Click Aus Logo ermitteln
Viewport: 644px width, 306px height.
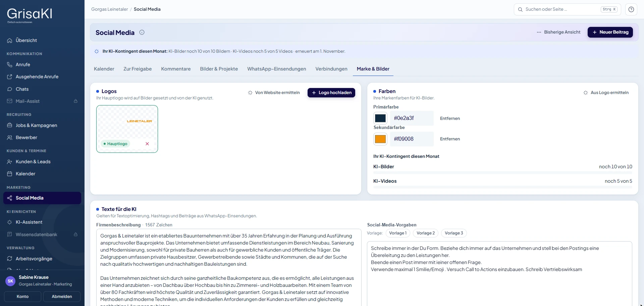coord(606,93)
